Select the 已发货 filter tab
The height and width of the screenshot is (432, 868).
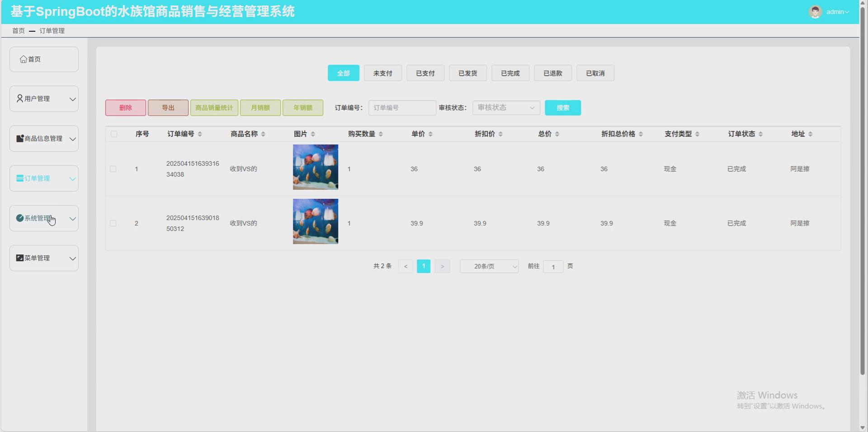point(468,73)
